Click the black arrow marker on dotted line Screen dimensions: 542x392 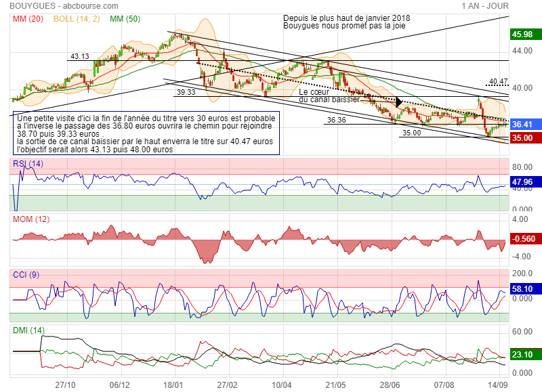tap(398, 102)
